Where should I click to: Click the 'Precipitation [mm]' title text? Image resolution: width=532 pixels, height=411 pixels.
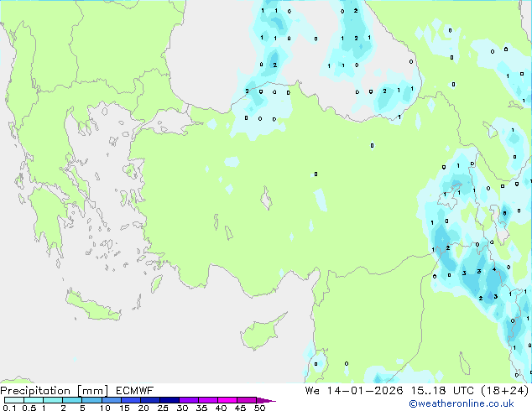(55, 391)
